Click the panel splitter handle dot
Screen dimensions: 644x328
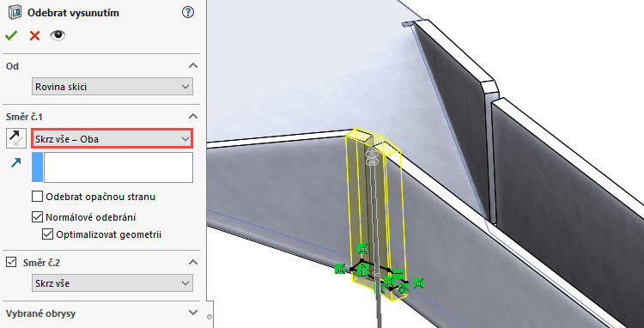210,317
